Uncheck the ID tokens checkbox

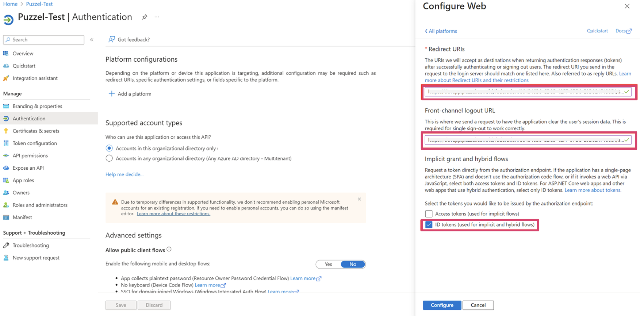[x=429, y=225]
